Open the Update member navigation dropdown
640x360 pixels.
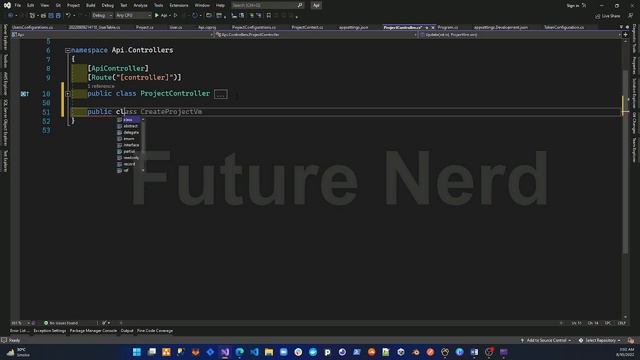point(520,35)
